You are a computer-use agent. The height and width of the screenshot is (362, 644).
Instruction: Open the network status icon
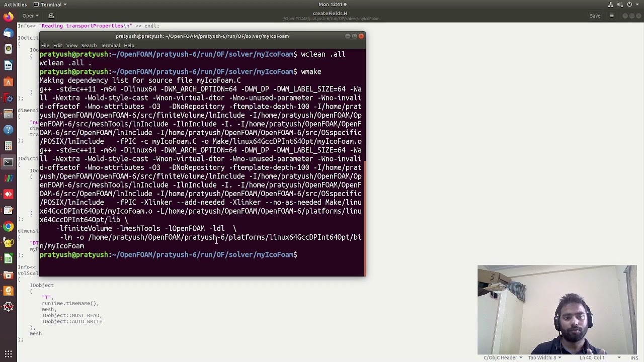click(611, 5)
